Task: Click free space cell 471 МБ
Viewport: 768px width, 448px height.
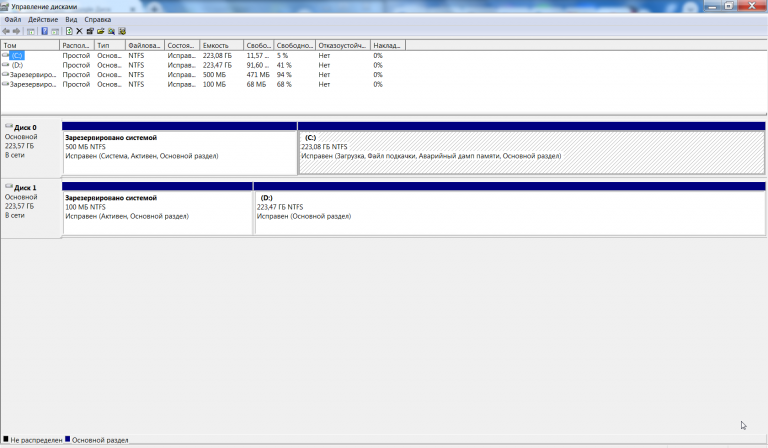Action: tap(258, 74)
